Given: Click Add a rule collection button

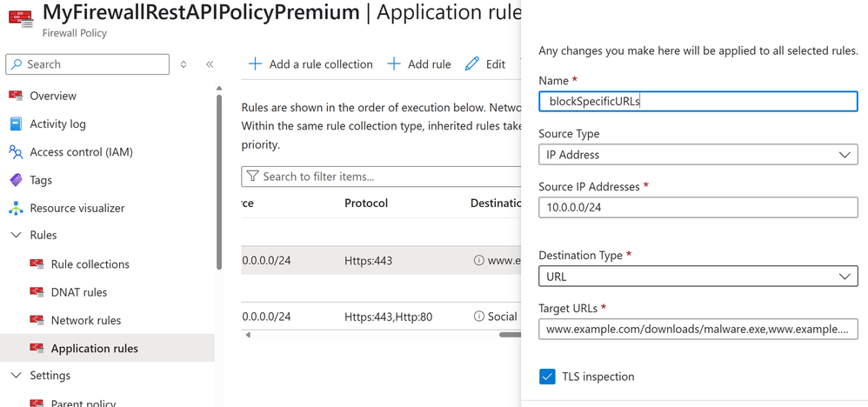Looking at the screenshot, I should click(310, 64).
